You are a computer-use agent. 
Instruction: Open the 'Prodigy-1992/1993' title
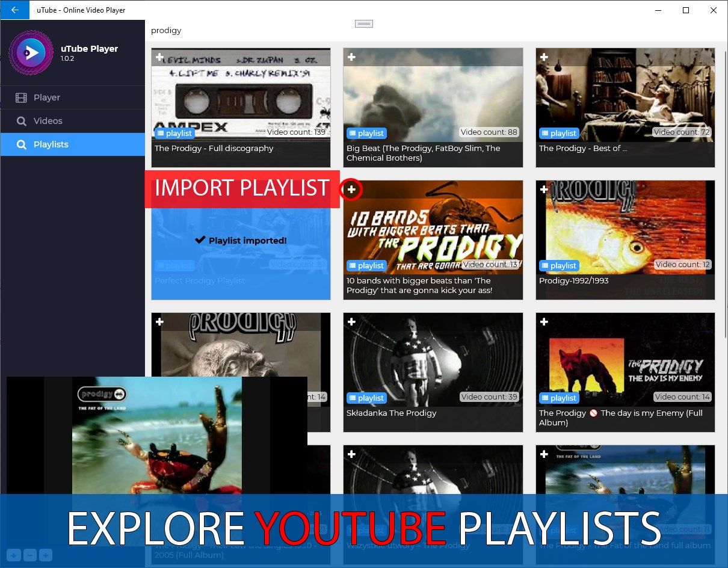(574, 280)
